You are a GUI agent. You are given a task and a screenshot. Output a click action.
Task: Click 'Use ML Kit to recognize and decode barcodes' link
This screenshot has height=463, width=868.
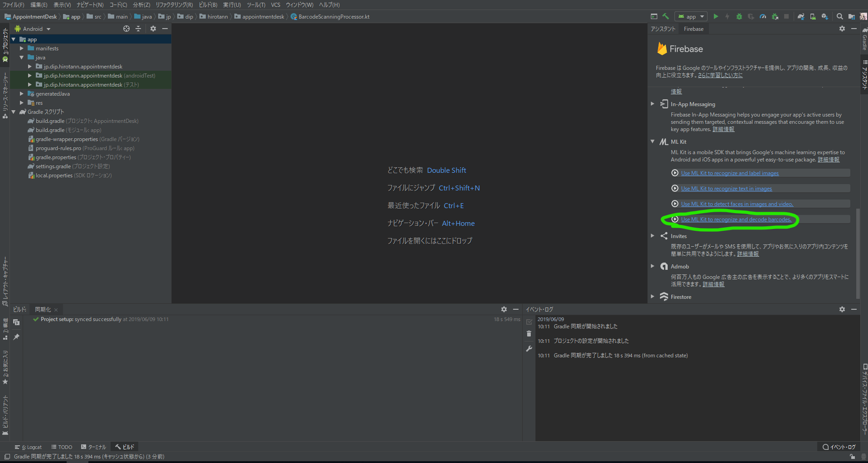tap(736, 219)
